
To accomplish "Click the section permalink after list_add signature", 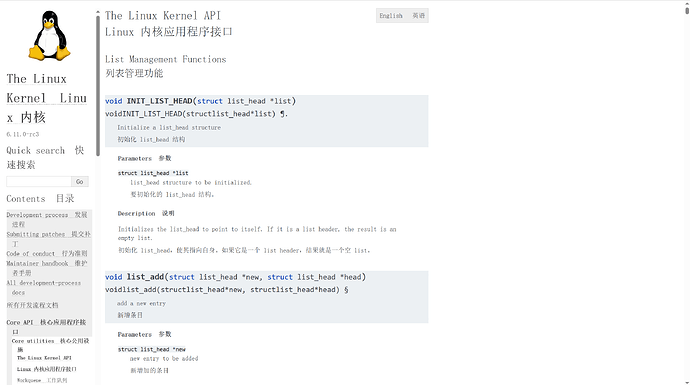I will (346, 290).
